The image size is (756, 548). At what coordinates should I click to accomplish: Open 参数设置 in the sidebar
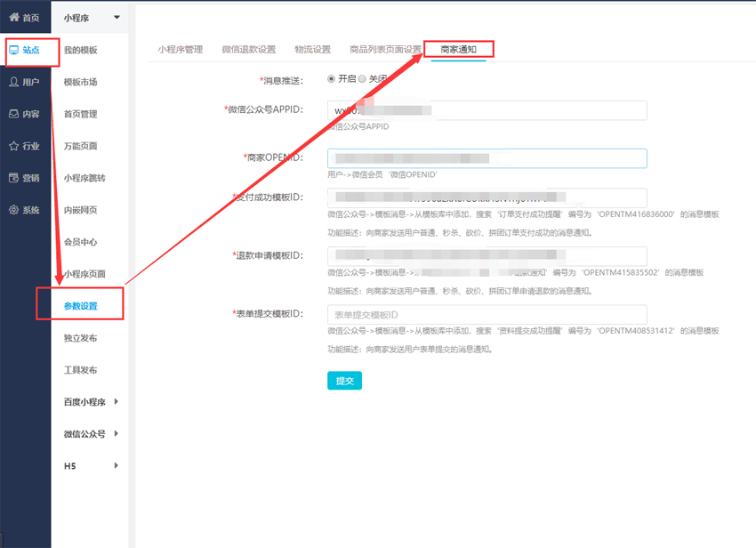click(x=80, y=306)
